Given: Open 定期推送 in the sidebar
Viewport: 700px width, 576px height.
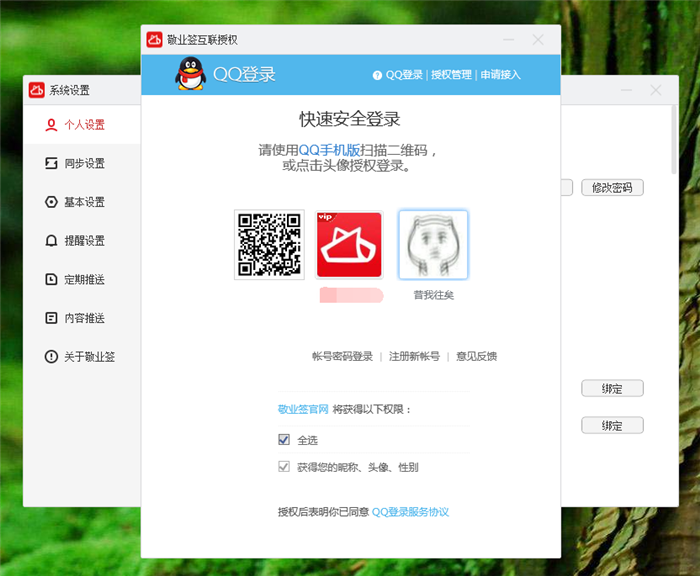Looking at the screenshot, I should [82, 280].
